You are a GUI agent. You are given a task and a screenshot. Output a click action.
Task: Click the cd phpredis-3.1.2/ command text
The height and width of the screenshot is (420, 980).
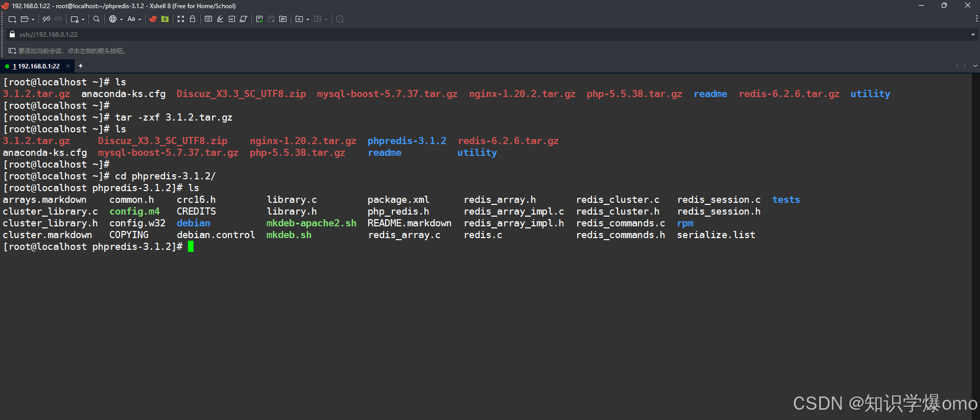165,176
